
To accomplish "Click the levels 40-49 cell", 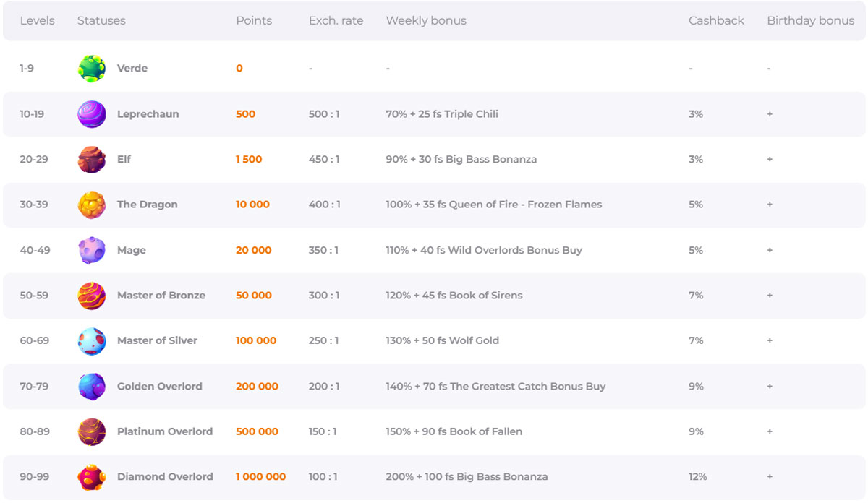I will point(35,250).
